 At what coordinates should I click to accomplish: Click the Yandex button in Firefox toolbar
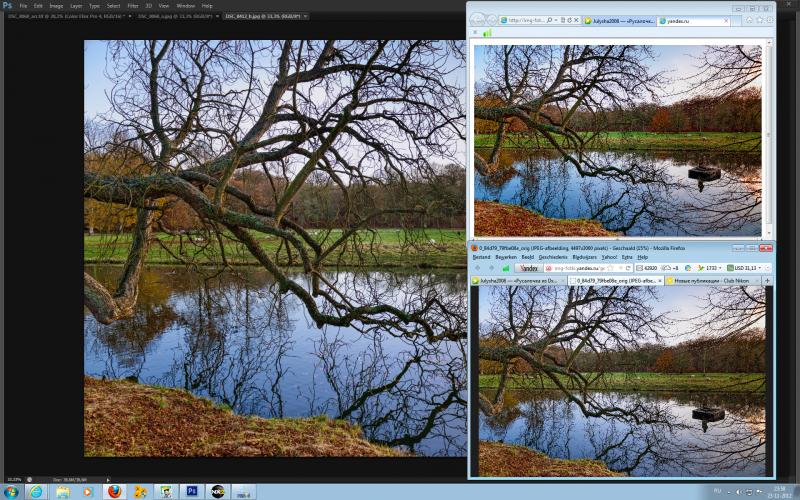(529, 268)
